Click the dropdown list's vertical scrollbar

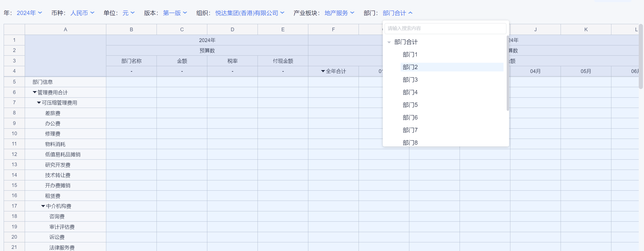pos(507,74)
